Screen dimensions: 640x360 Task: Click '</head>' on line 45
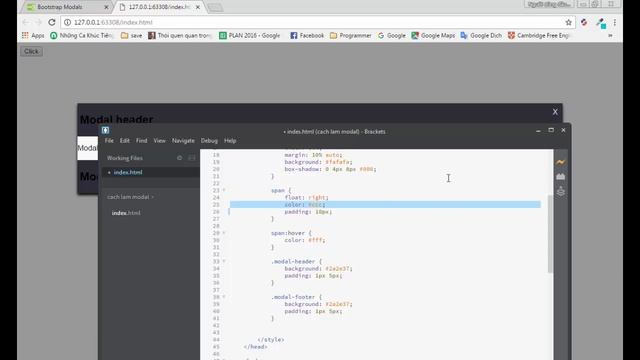click(x=256, y=347)
